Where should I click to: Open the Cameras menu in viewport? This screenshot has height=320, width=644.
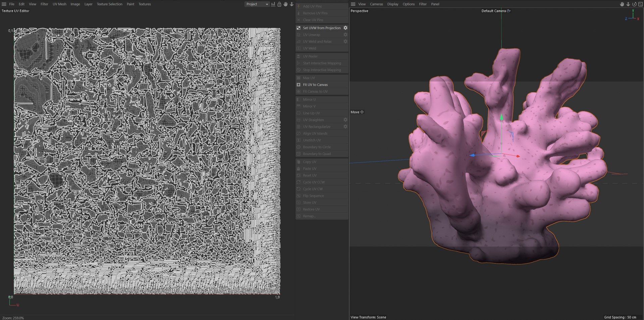click(376, 4)
